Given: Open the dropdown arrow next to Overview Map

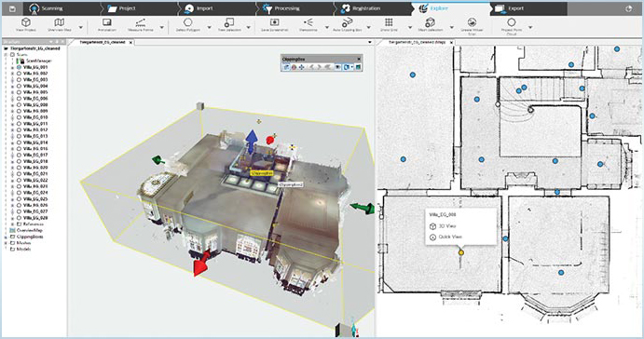Looking at the screenshot, I should tap(80, 28).
